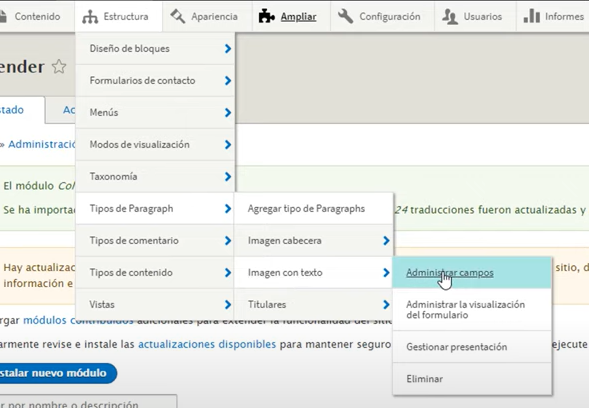Expand the Menús submenu arrow
Viewport: 589px width, 408px height.
click(x=228, y=112)
